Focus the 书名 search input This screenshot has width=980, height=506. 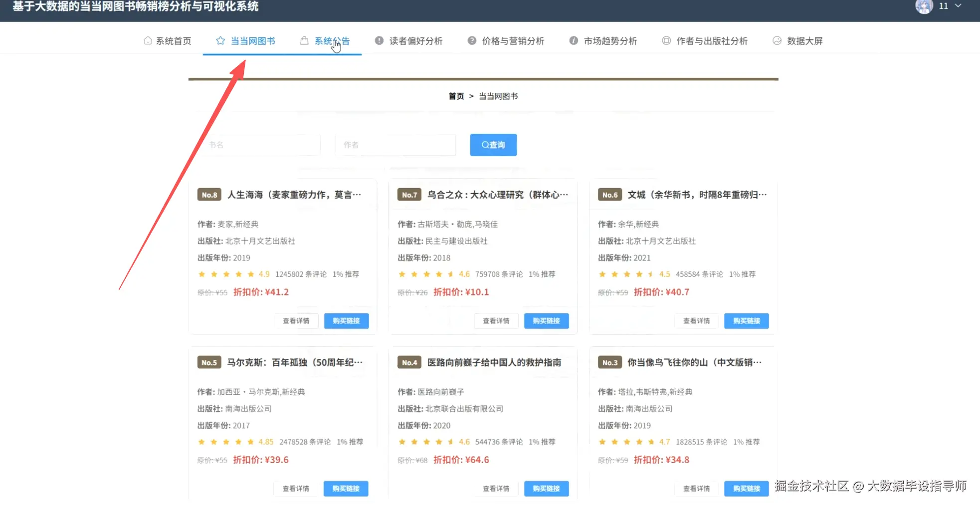(x=261, y=145)
